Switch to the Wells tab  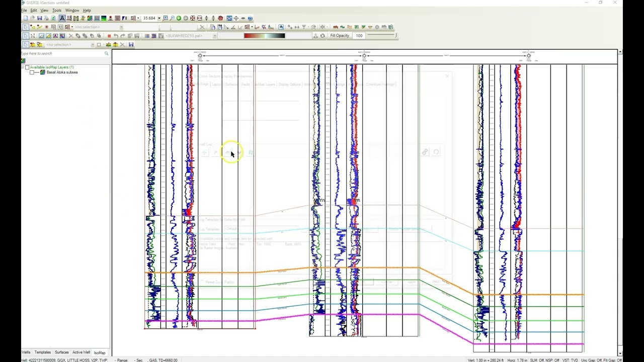pyautogui.click(x=26, y=352)
